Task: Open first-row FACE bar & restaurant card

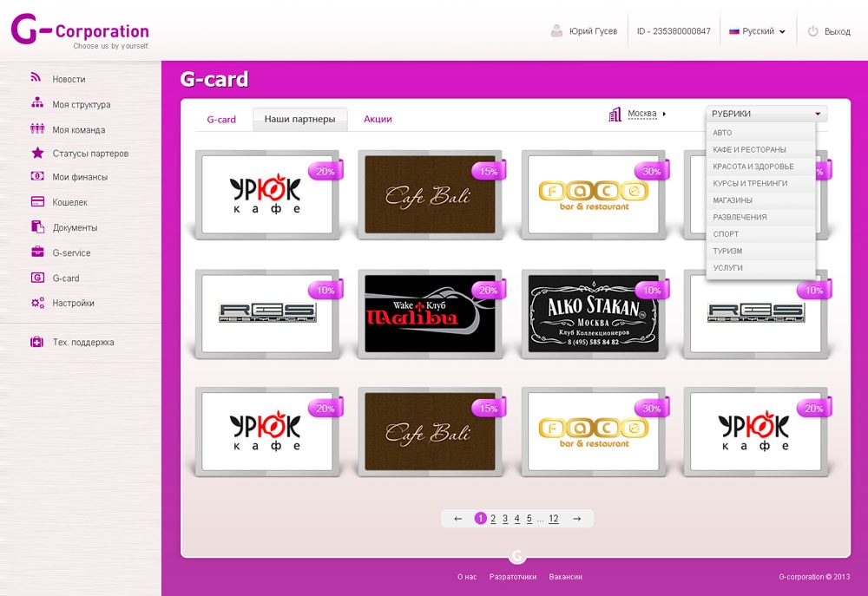Action: click(594, 194)
